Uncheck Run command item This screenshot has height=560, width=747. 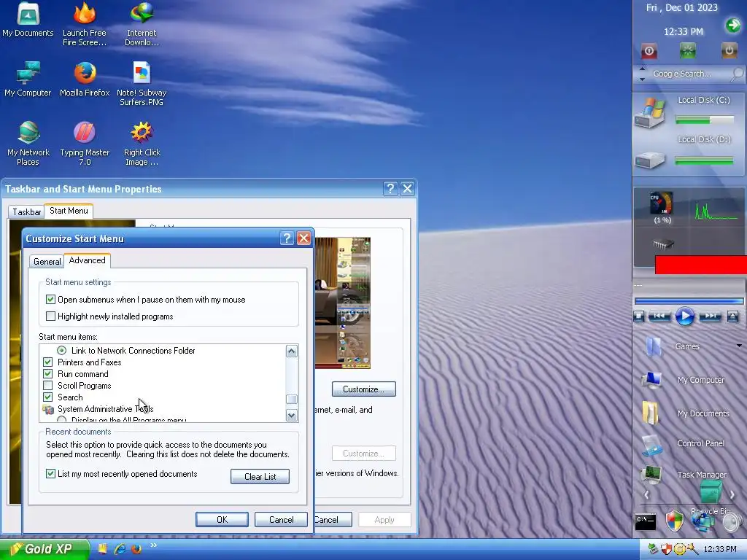tap(47, 374)
